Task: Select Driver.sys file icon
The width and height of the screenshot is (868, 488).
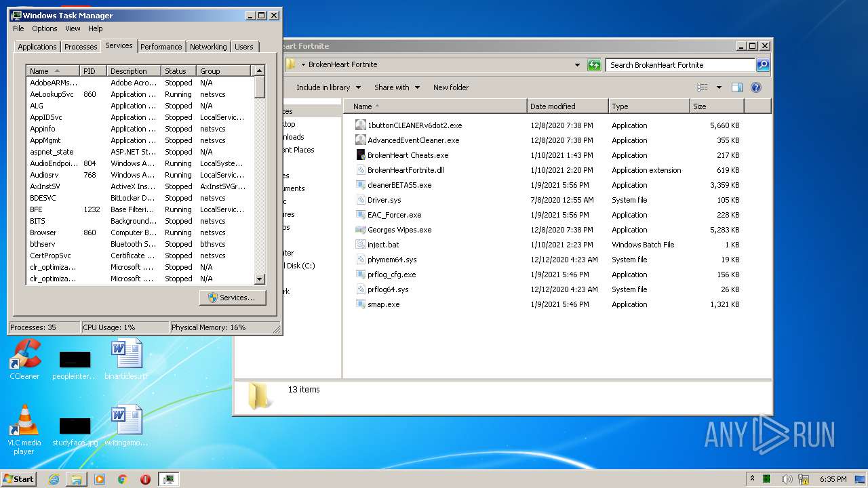Action: (x=361, y=200)
